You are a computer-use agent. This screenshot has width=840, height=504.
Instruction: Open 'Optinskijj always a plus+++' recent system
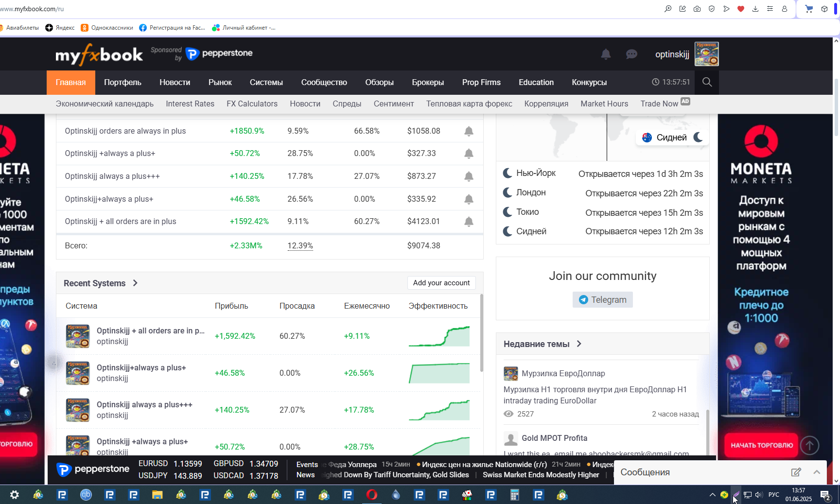144,404
